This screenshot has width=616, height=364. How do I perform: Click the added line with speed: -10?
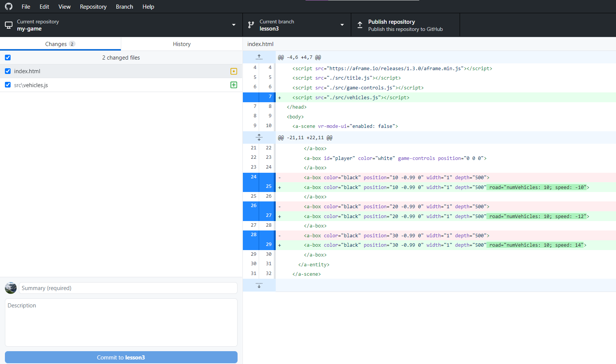point(446,187)
